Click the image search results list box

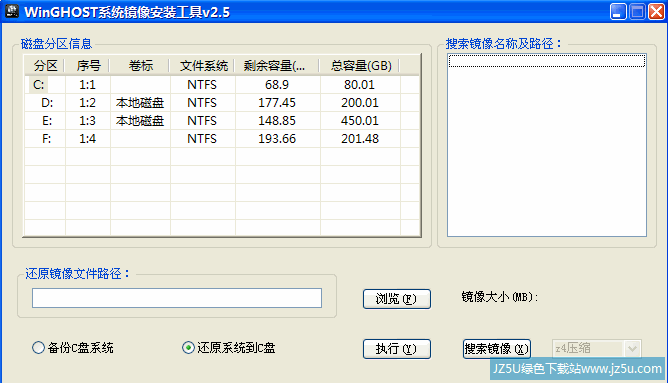[547, 145]
